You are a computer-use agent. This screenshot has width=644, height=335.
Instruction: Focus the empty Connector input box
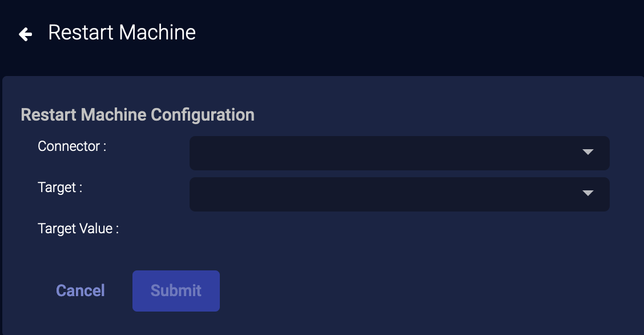383,153
